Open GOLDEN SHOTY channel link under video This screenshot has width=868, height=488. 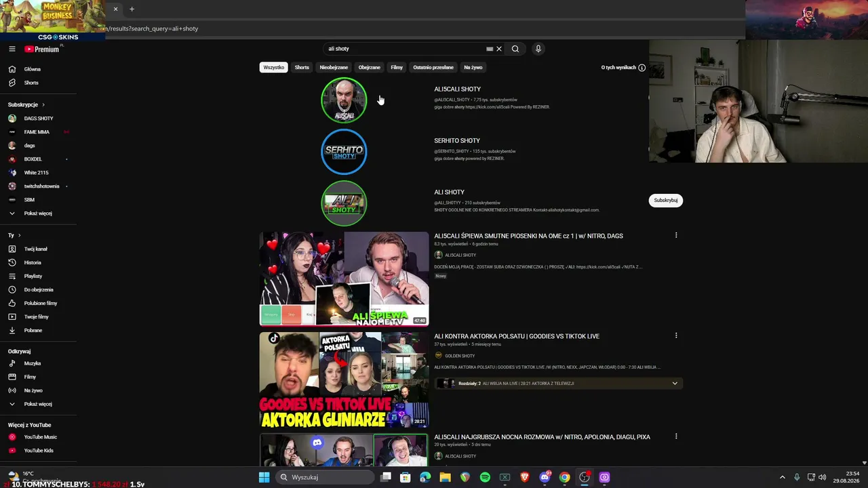tap(460, 356)
